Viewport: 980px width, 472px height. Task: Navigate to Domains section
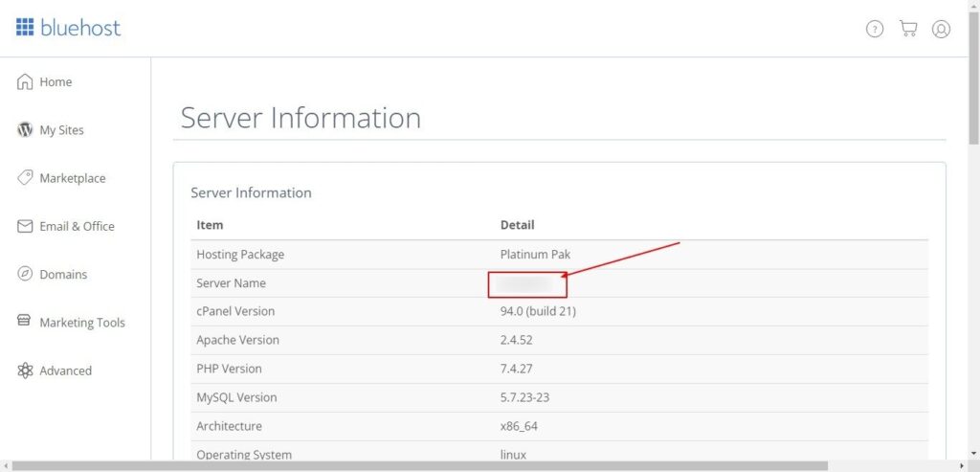63,275
